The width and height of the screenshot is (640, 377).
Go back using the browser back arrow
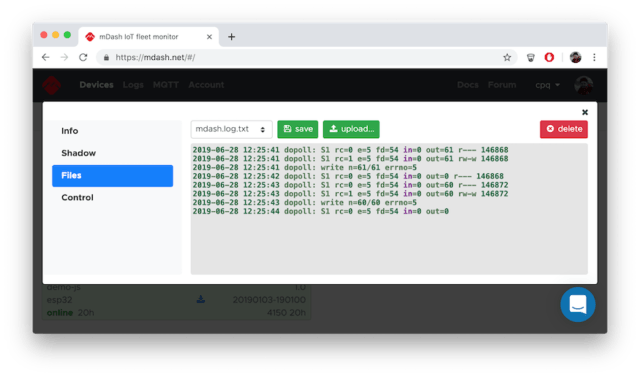(x=45, y=58)
